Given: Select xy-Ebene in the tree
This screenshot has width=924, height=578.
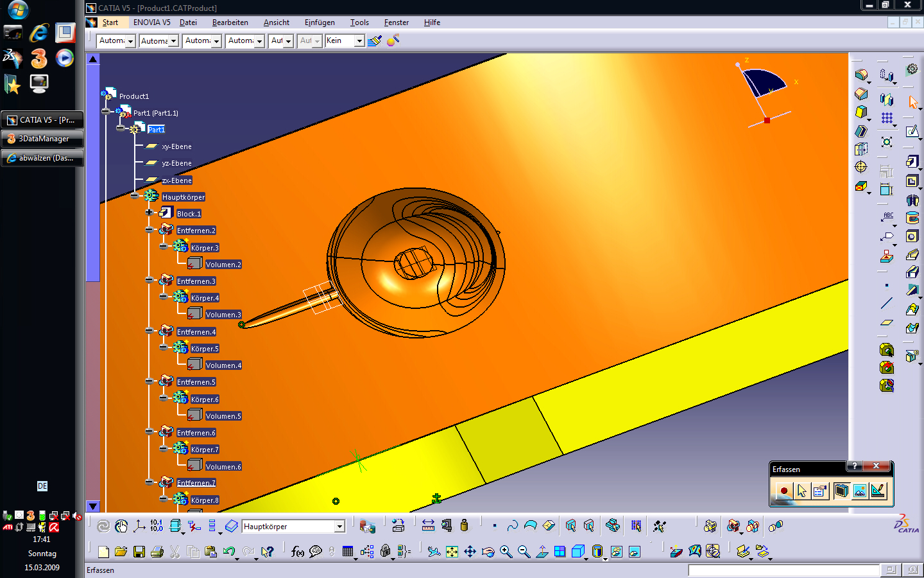Looking at the screenshot, I should pos(176,146).
